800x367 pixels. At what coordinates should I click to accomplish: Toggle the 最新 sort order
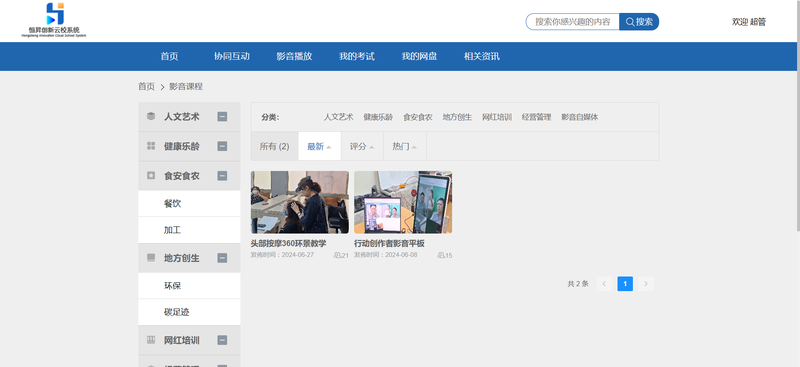[319, 146]
